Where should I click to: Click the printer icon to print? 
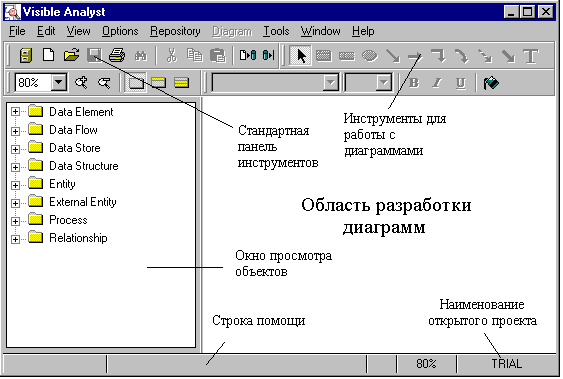pyautogui.click(x=117, y=56)
